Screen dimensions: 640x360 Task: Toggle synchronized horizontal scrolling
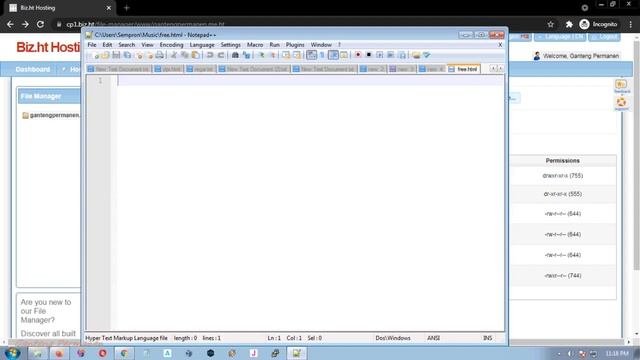pos(297,55)
